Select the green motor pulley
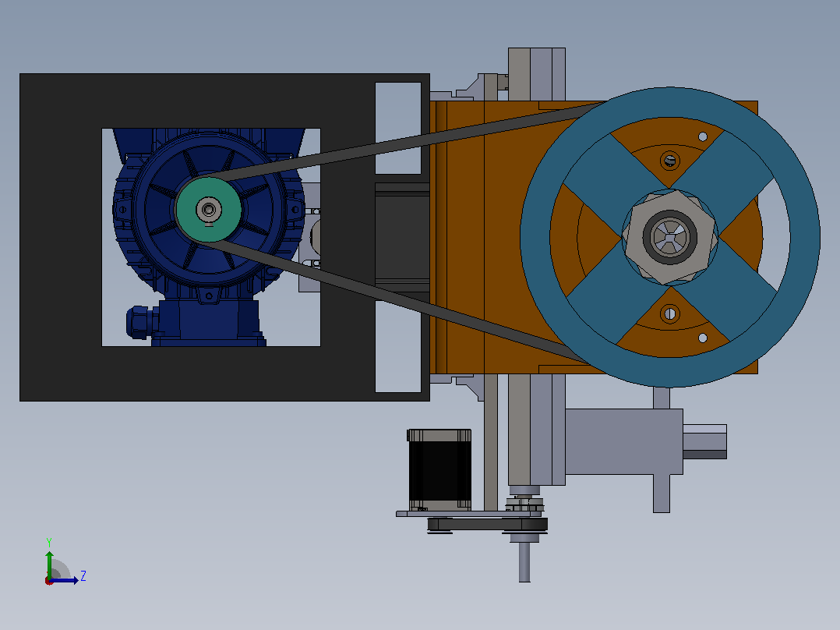Viewport: 840px width, 630px height. coord(208,210)
